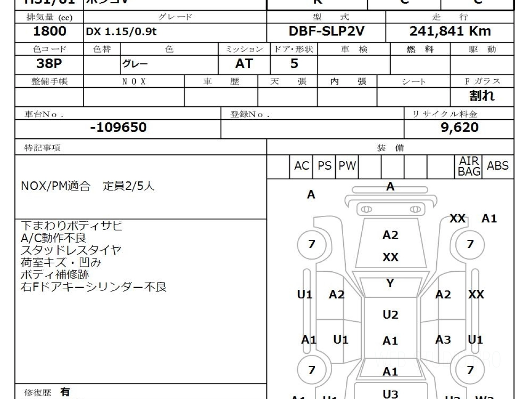The height and width of the screenshot is (399, 532).
Task: Click the color value グレー
Action: pyautogui.click(x=136, y=65)
